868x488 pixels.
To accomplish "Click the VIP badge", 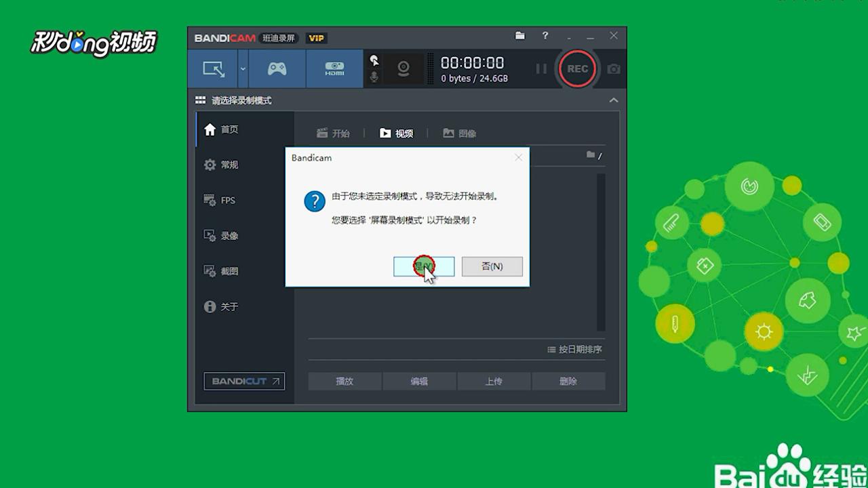I will (x=316, y=38).
